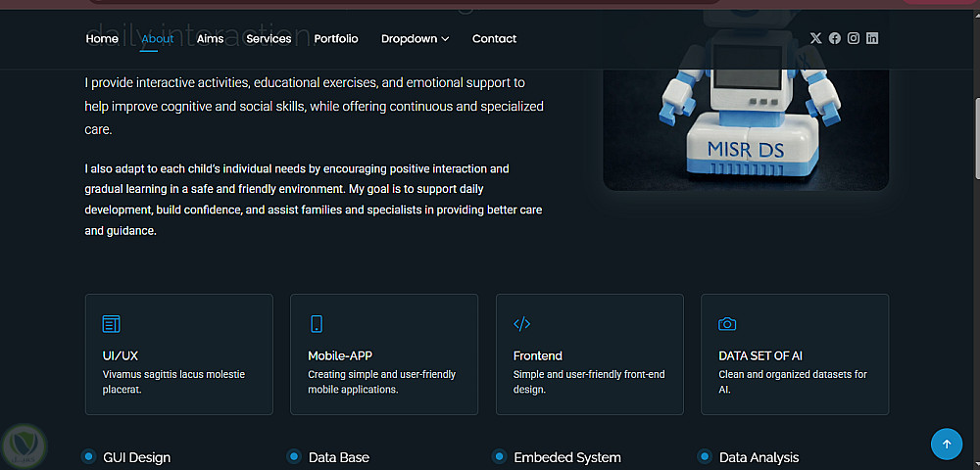Click the Data Analysis label

(x=759, y=457)
